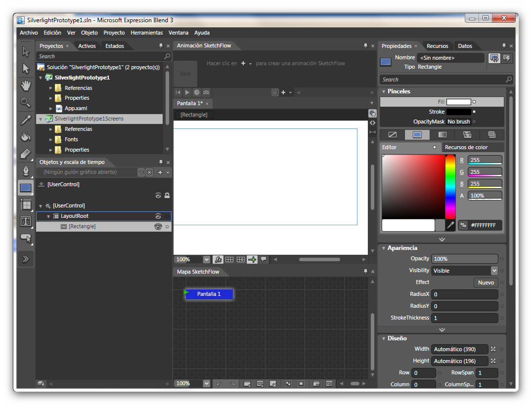Toggle show all eye icon header
The width and height of the screenshot is (532, 405).
click(158, 196)
